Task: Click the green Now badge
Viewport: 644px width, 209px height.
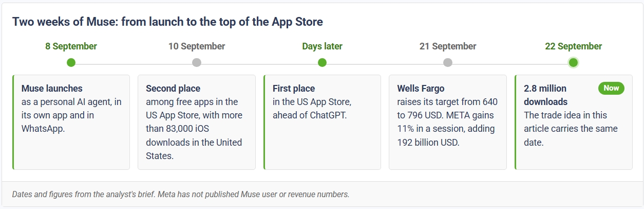Action: pos(611,88)
